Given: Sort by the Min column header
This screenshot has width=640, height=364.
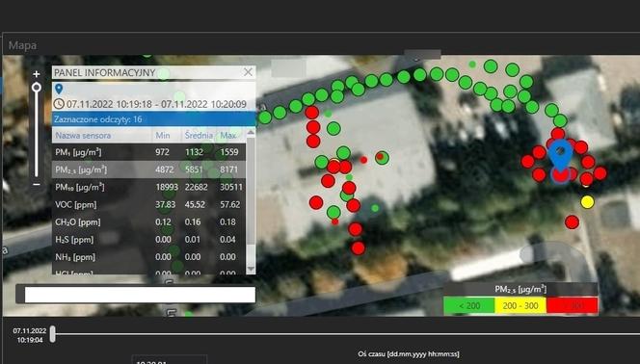Looking at the screenshot, I should tap(163, 136).
